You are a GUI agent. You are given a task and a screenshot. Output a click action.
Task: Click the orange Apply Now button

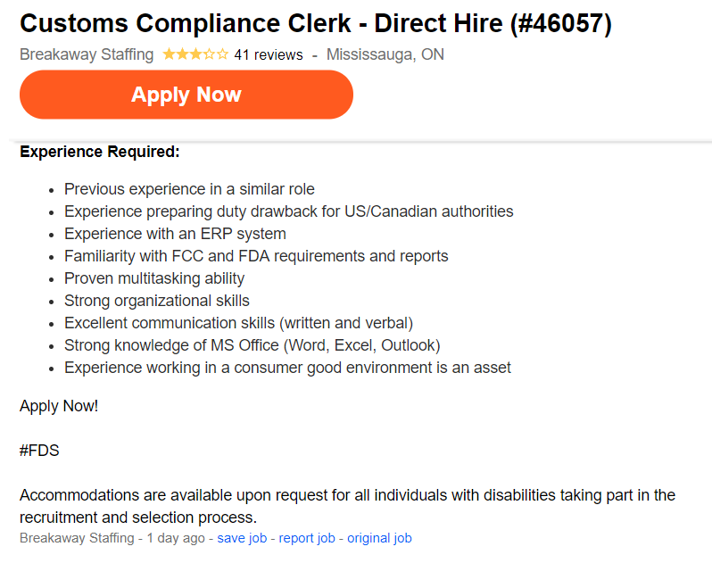tap(186, 95)
